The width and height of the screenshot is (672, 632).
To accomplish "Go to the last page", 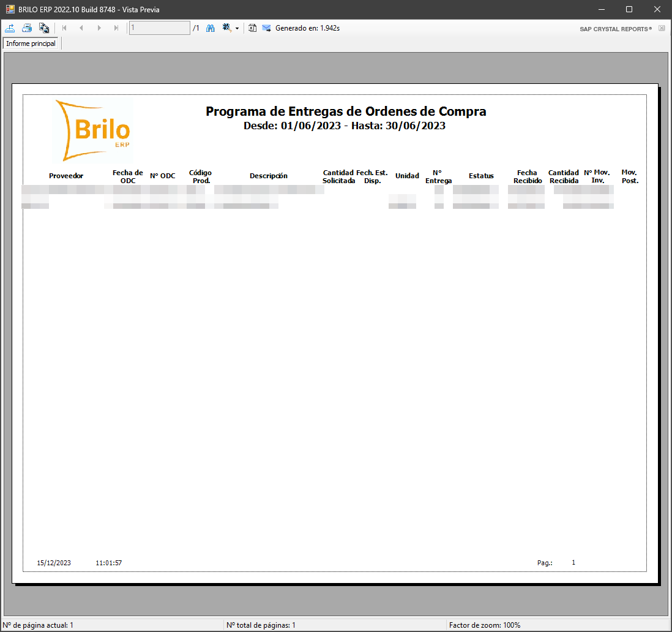I will 116,28.
